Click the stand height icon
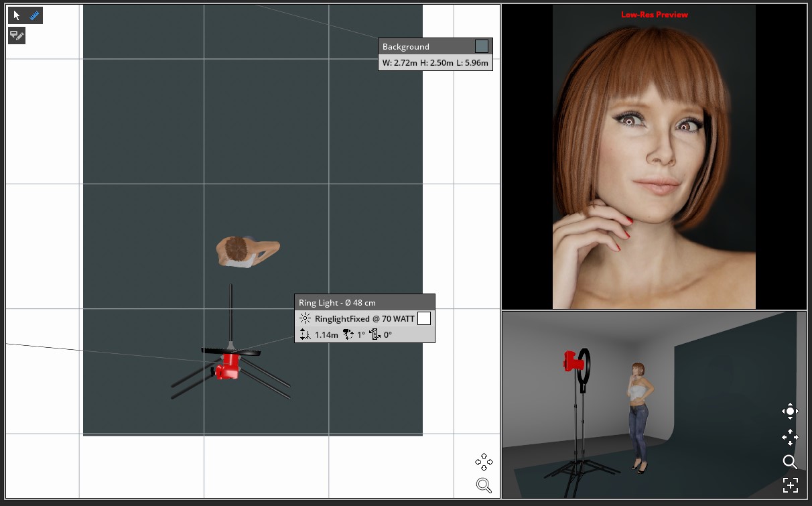 pos(305,334)
